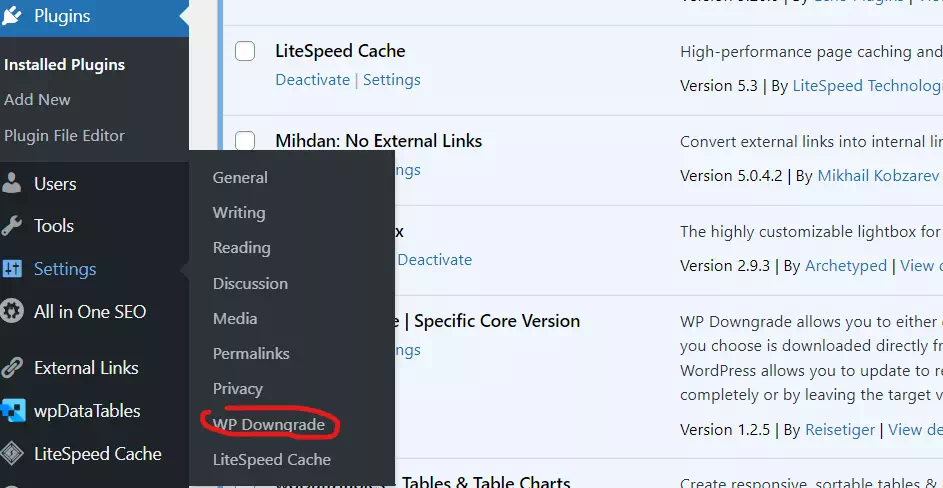Click the Version 2.9.3 text
Viewport: 943px width, 488px height.
click(x=725, y=265)
